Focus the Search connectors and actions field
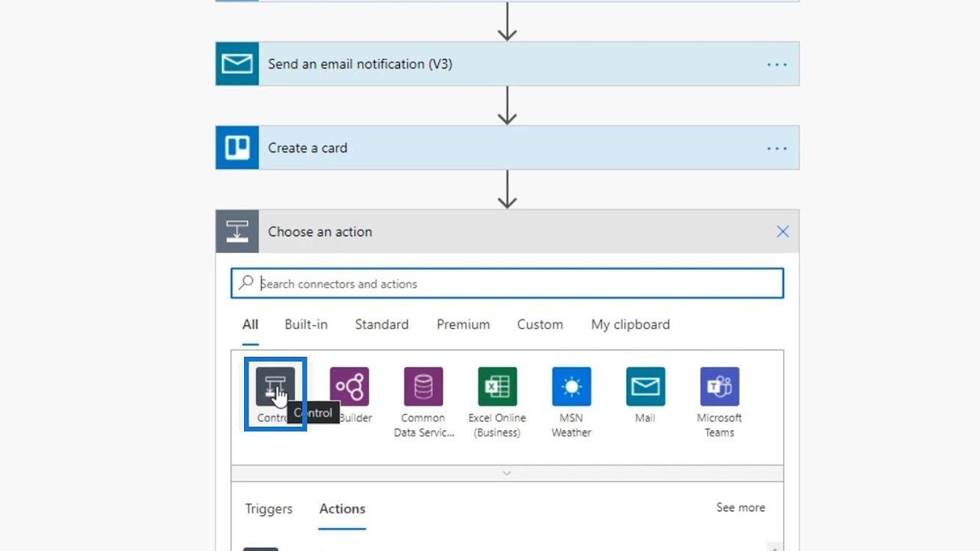The image size is (980, 551). point(507,283)
